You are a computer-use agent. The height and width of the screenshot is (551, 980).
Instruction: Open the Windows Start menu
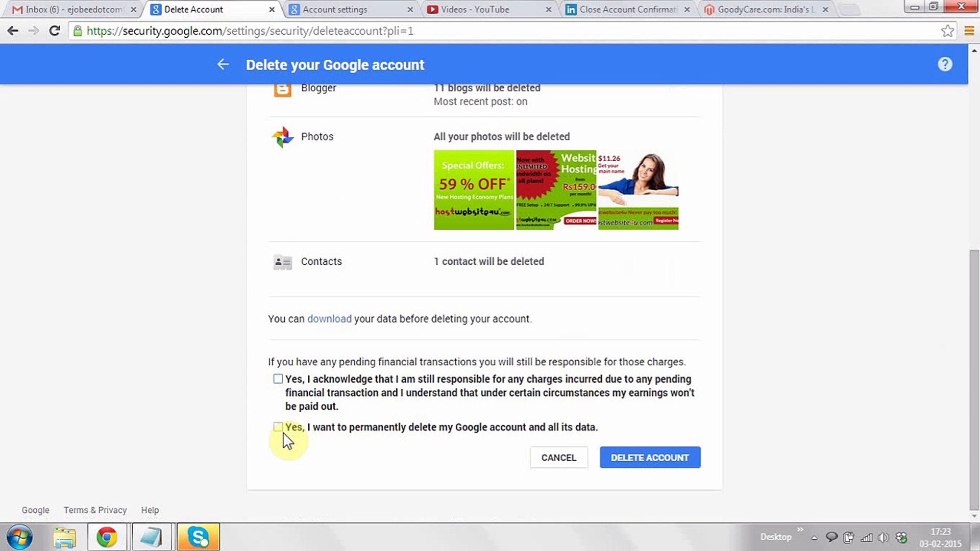[18, 537]
